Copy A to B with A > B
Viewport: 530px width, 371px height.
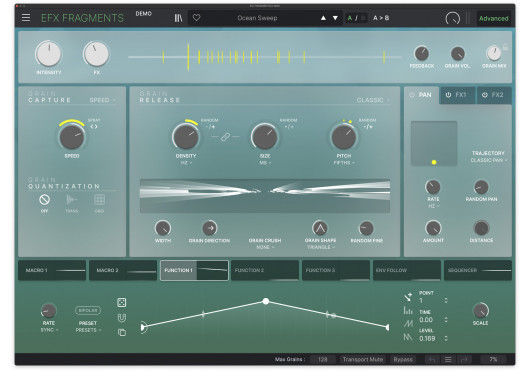click(381, 18)
